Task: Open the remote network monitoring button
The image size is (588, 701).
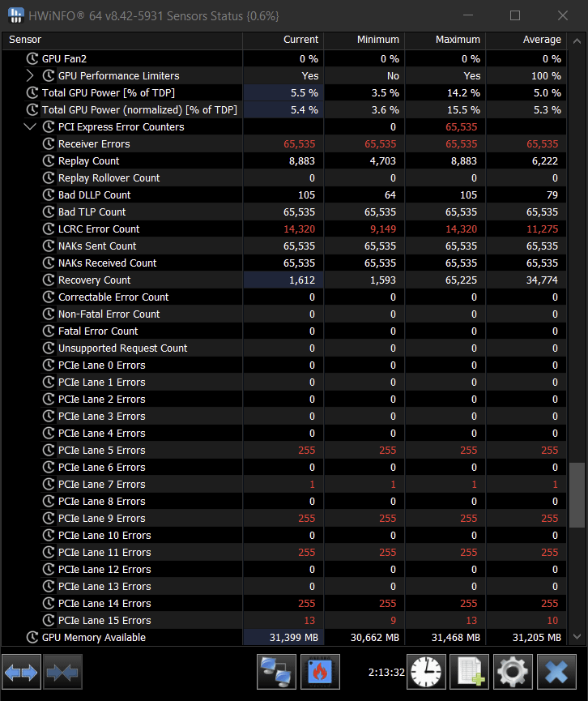Action: tap(277, 673)
